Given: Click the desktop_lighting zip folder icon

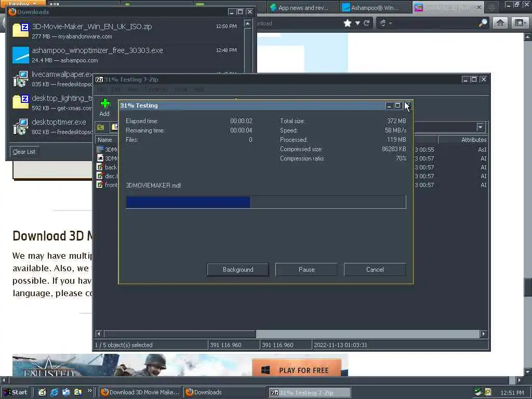Looking at the screenshot, I should click(x=20, y=102).
